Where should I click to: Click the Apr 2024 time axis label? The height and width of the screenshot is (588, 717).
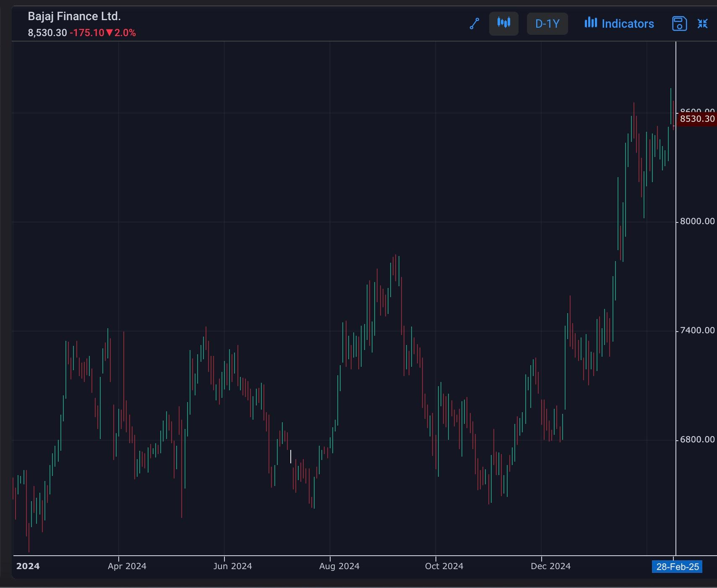point(127,566)
